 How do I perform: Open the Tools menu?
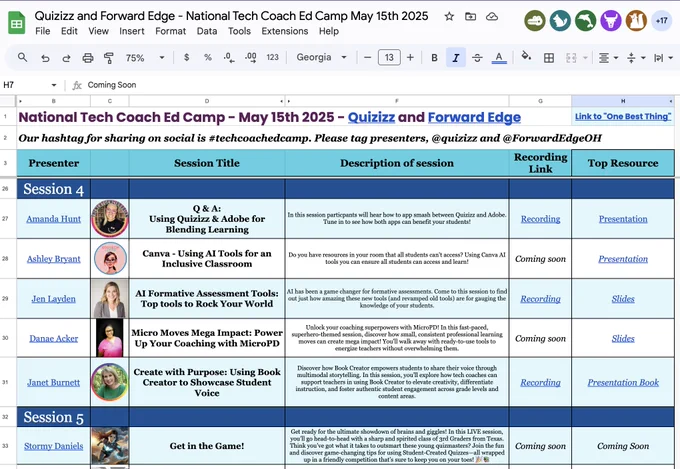tap(239, 31)
